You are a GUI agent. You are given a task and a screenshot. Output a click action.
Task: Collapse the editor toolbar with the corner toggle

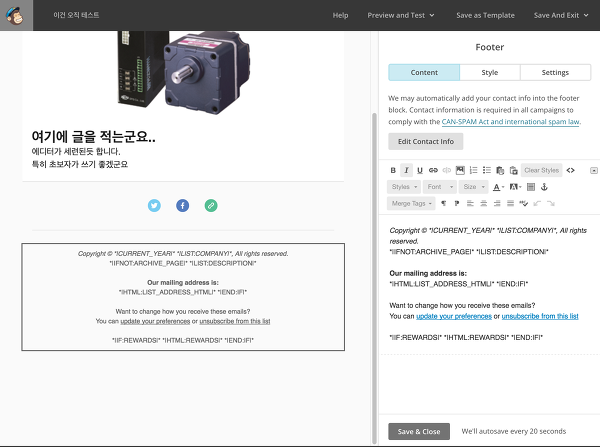(x=593, y=170)
